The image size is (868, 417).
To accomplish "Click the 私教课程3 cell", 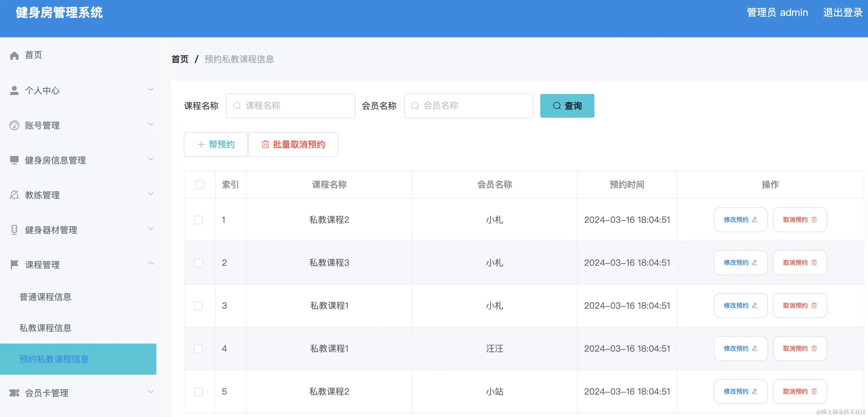I will click(329, 263).
